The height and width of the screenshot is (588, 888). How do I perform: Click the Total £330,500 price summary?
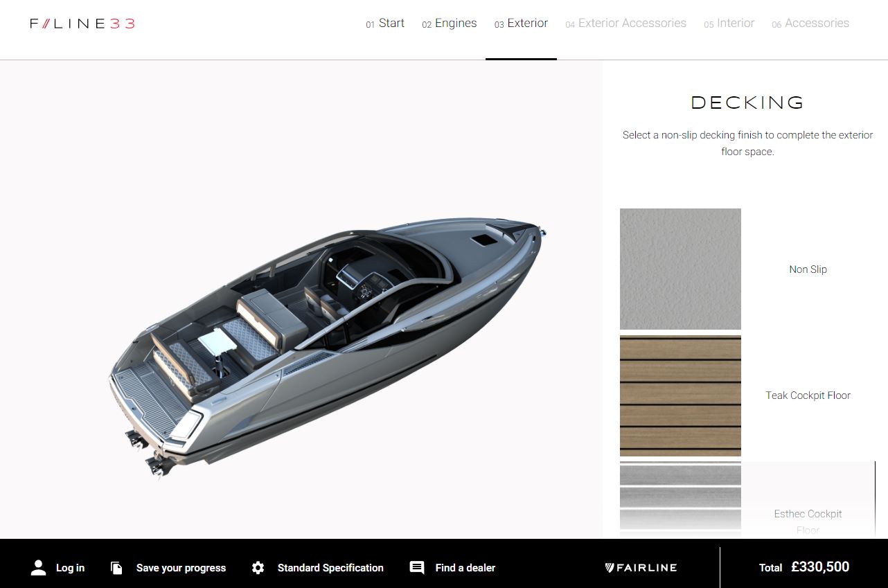tap(804, 567)
